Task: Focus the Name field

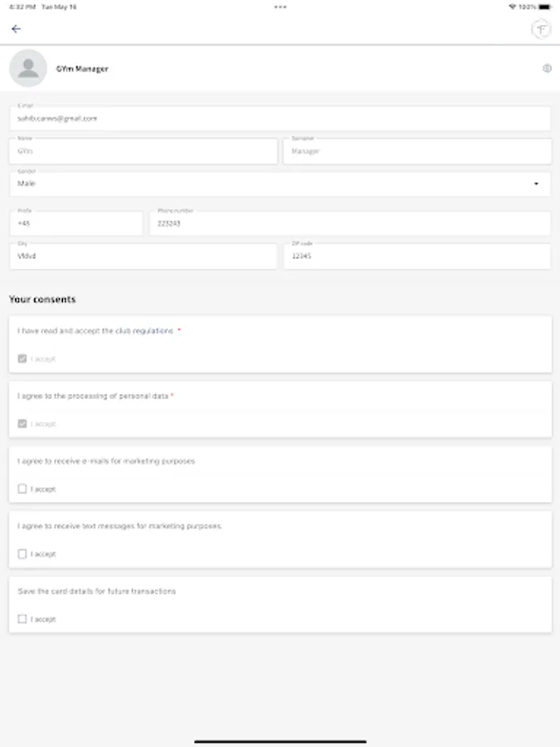Action: click(x=144, y=152)
